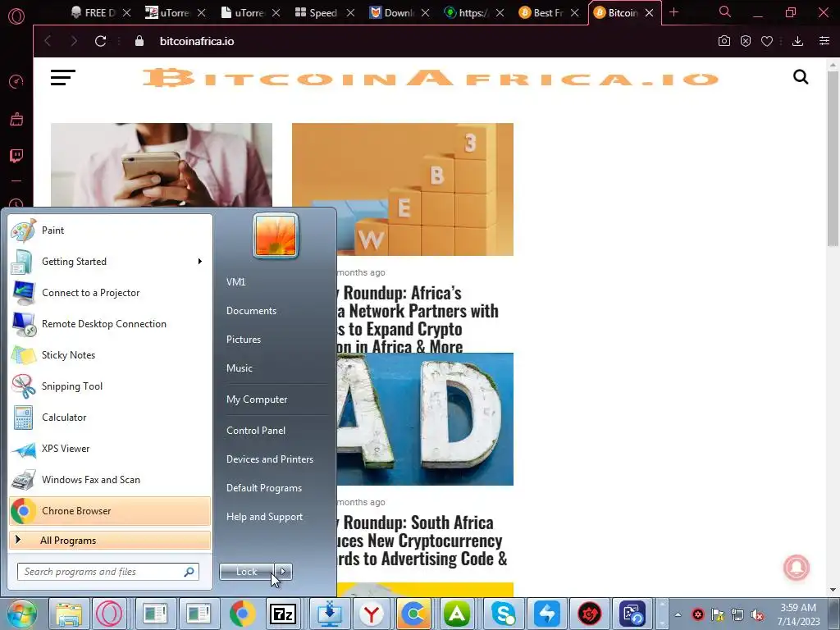Open Getting Started in Start menu
The width and height of the screenshot is (840, 630).
110,262
